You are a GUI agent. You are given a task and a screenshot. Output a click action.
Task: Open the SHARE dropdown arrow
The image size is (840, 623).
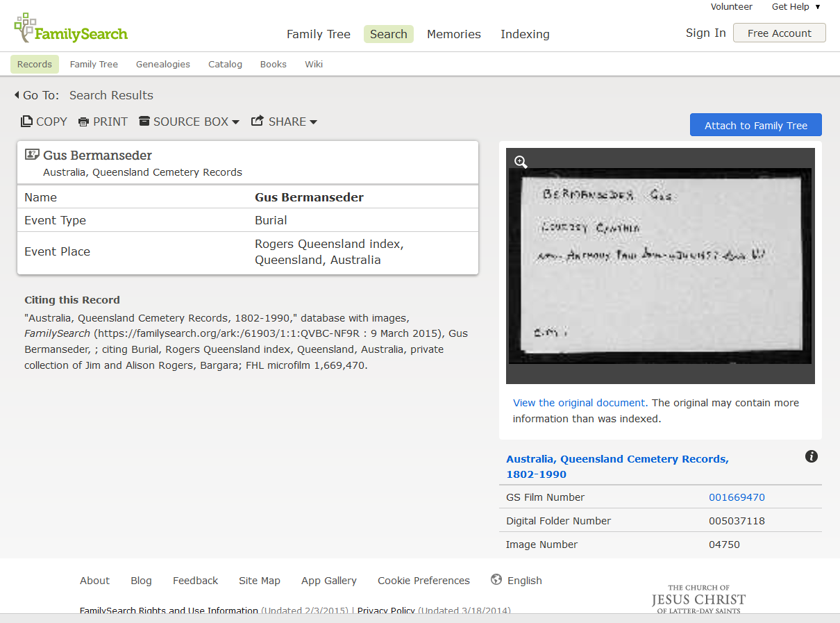(313, 122)
